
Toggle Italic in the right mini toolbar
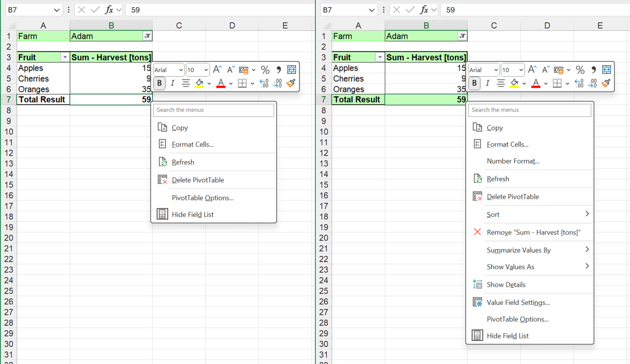coord(488,83)
